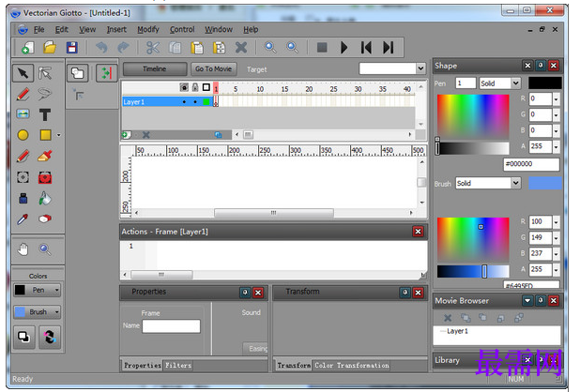Open the Modify menu
The height and width of the screenshot is (392, 580).
[148, 30]
